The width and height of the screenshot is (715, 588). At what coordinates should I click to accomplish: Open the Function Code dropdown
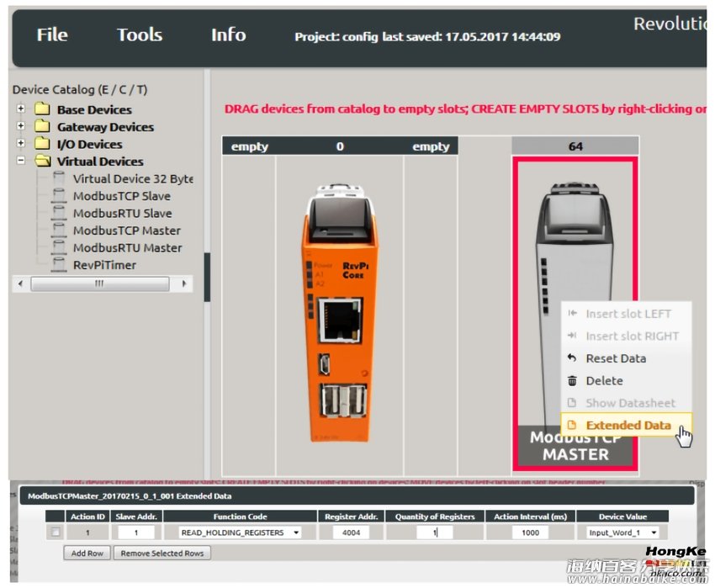click(x=240, y=532)
